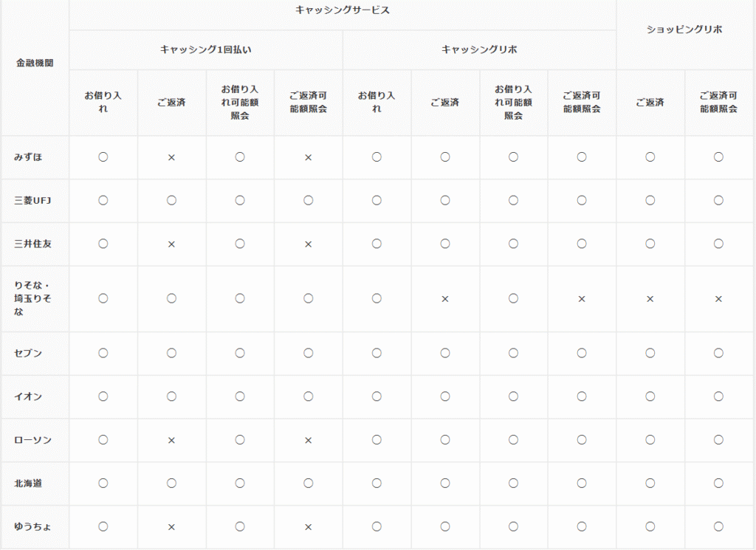Screen dimensions: 756x550
Task: Click 三井住友 × under キャッシング1回払い ご返済可能額照会
Action: [309, 244]
